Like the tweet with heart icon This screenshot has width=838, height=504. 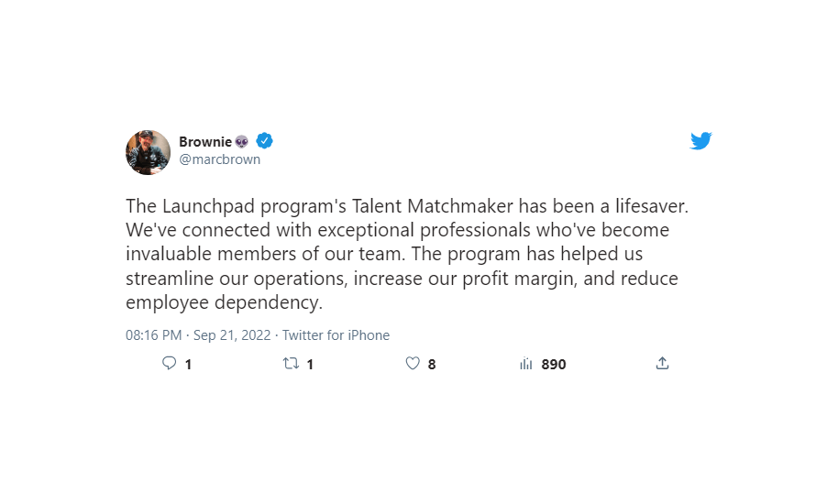tap(413, 364)
